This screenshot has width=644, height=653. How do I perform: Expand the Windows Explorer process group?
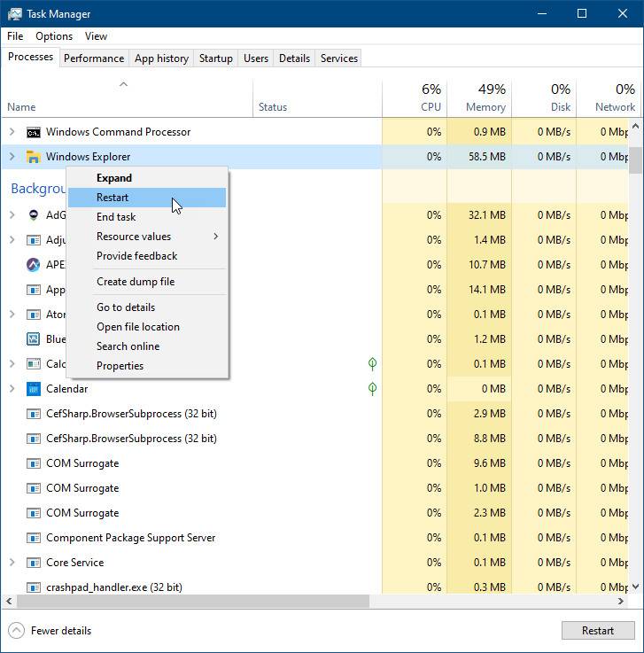pyautogui.click(x=12, y=157)
